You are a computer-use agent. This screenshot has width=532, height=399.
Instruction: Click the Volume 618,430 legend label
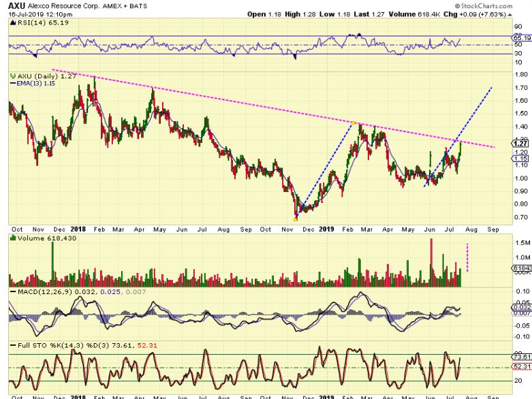[47, 238]
